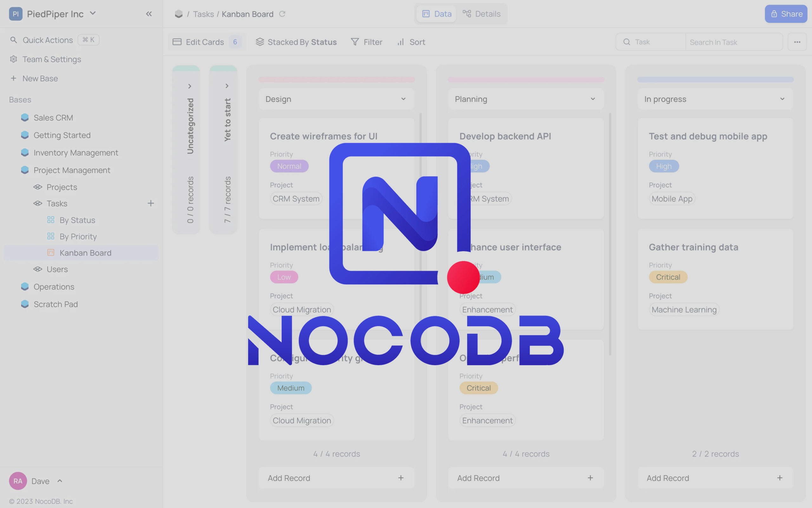Click the Medium tag in Design stack
This screenshot has height=508, width=812.
(291, 388)
